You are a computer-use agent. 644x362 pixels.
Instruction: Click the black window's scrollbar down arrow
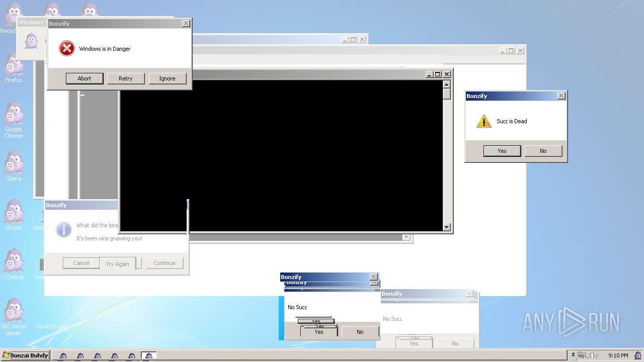tap(446, 227)
